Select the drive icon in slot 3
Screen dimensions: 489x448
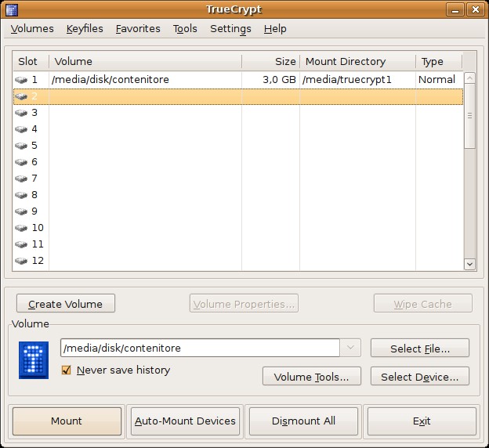point(21,113)
